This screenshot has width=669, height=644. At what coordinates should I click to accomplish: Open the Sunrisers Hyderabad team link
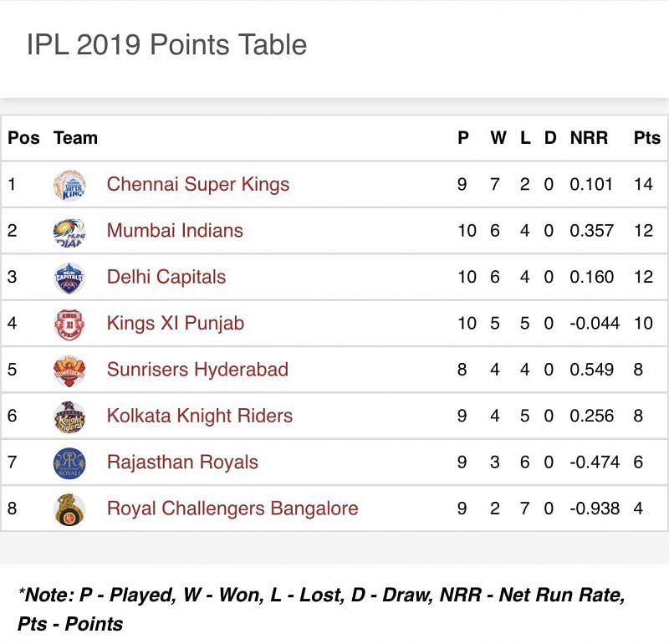tap(197, 369)
